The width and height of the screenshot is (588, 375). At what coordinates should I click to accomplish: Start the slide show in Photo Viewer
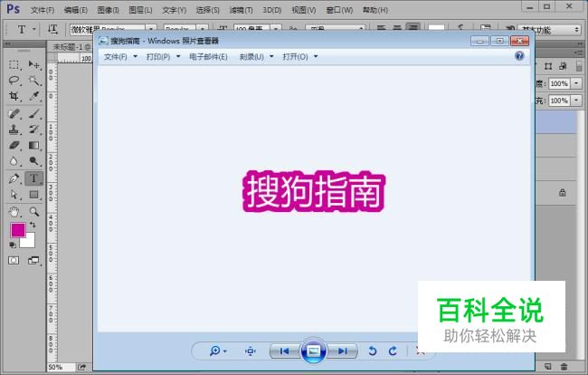click(x=314, y=351)
